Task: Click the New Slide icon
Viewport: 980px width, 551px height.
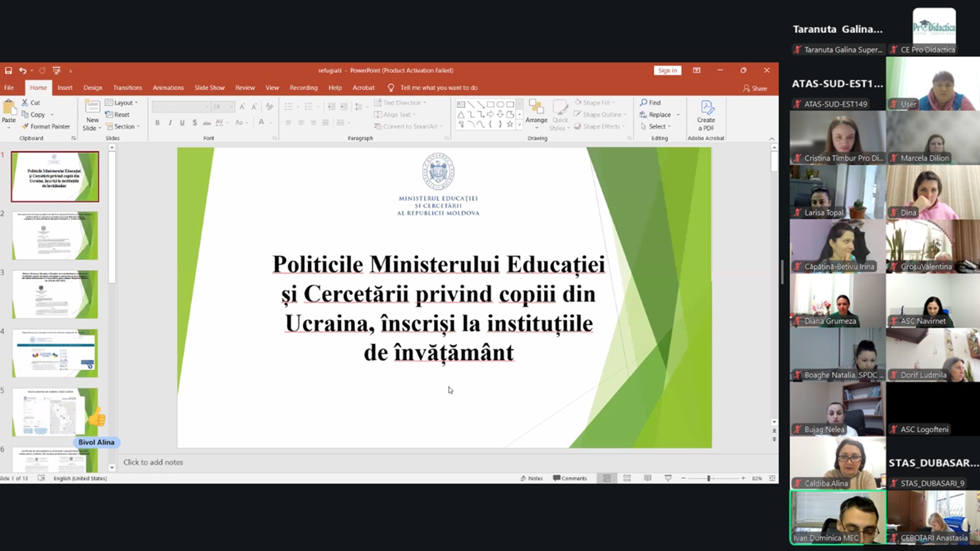Action: click(92, 108)
